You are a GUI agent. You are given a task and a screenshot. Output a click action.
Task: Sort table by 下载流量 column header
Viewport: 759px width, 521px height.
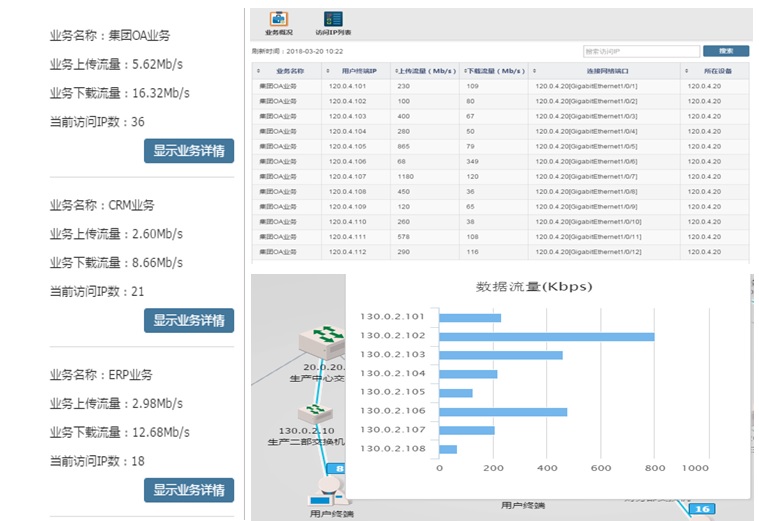497,71
